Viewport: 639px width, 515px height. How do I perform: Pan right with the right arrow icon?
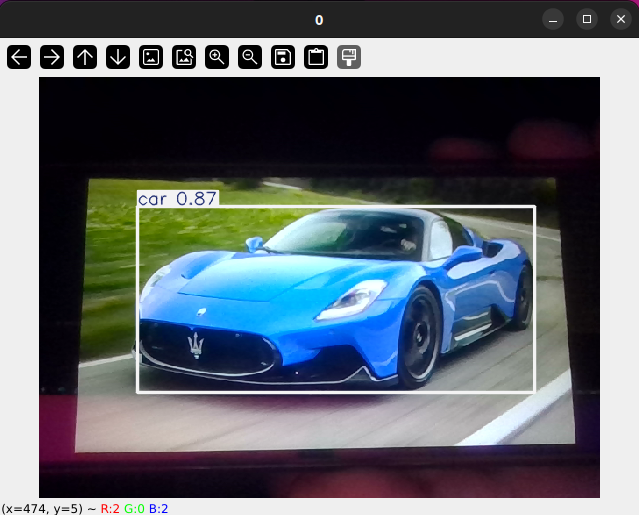click(52, 57)
